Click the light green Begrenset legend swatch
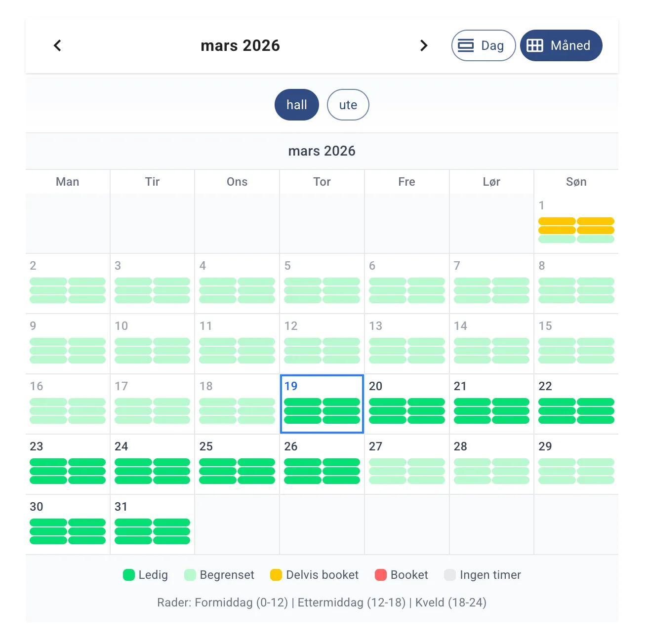Screen dimensions: 646x644 tap(190, 575)
